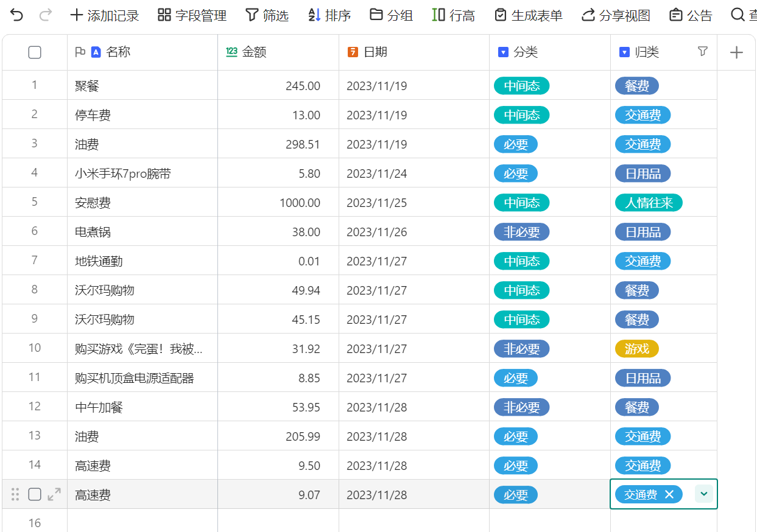The height and width of the screenshot is (532, 757).
Task: Open the 归类 cell dropdown arrow
Action: point(704,494)
